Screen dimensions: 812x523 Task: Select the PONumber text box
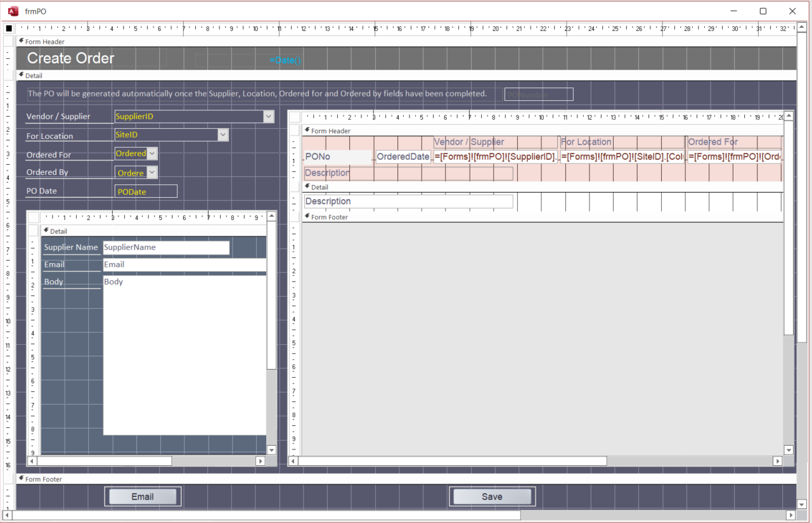(539, 94)
